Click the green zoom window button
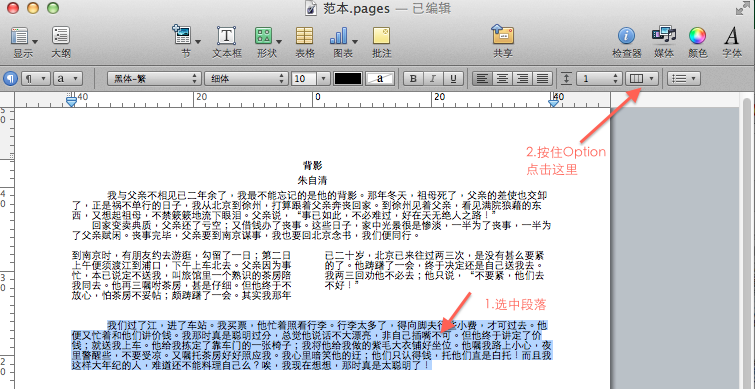Image resolution: width=755 pixels, height=389 pixels. 53,8
